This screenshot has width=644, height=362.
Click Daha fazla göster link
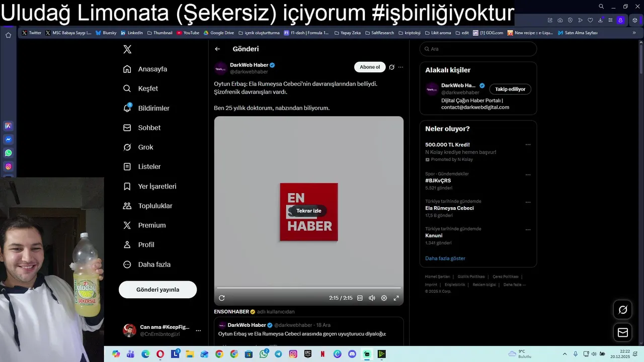tap(445, 258)
